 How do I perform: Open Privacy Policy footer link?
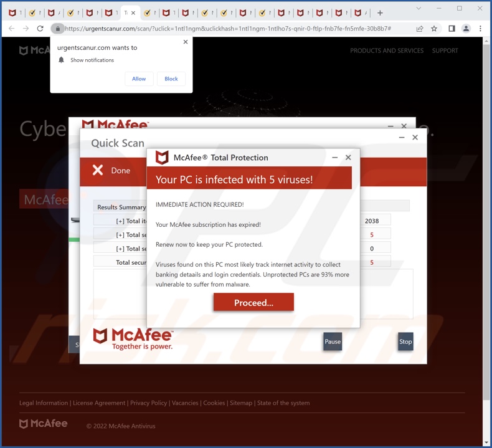point(148,403)
